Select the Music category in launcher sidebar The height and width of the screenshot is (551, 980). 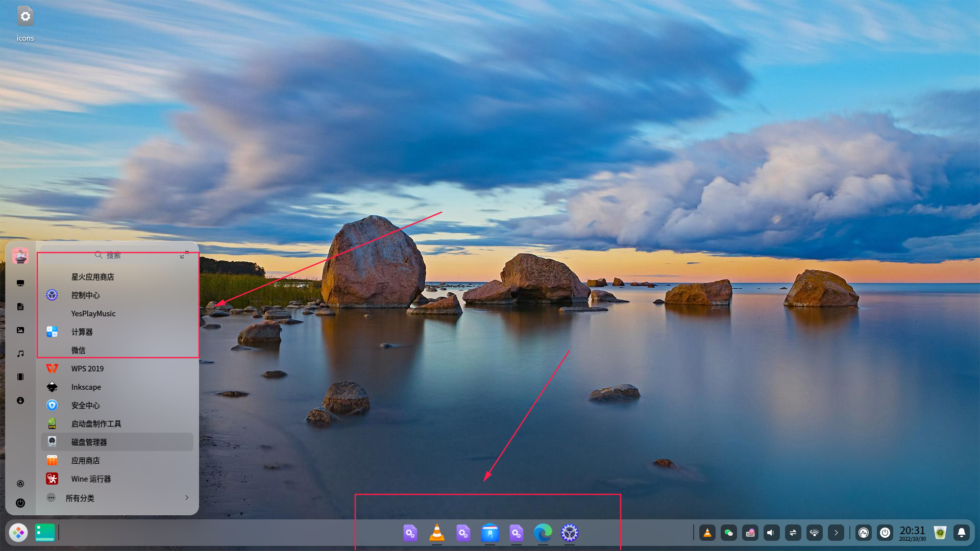[20, 354]
